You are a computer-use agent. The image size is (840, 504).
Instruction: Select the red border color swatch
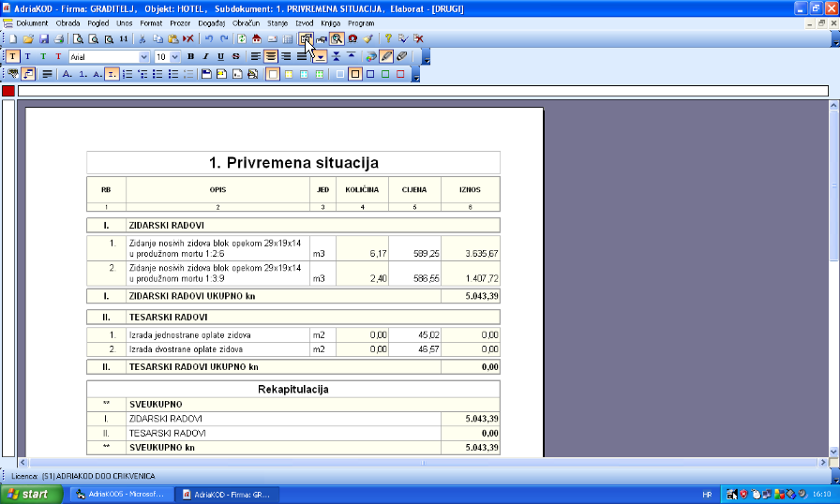[400, 74]
